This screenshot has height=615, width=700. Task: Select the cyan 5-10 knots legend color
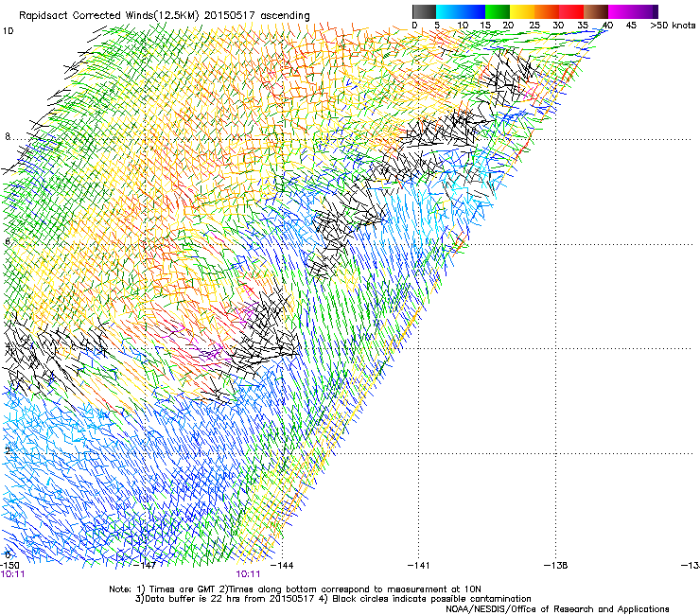coord(447,11)
